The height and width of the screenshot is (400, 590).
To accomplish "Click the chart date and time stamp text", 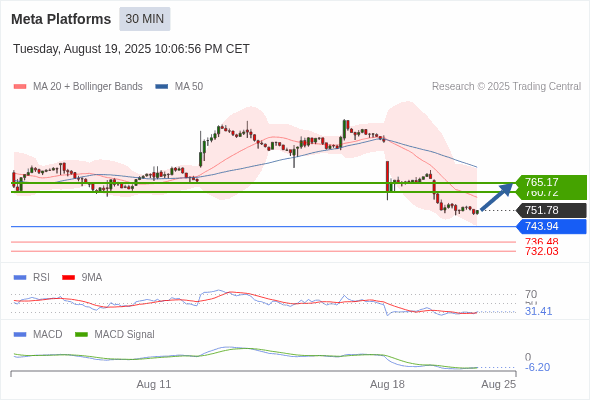I will click(x=131, y=49).
